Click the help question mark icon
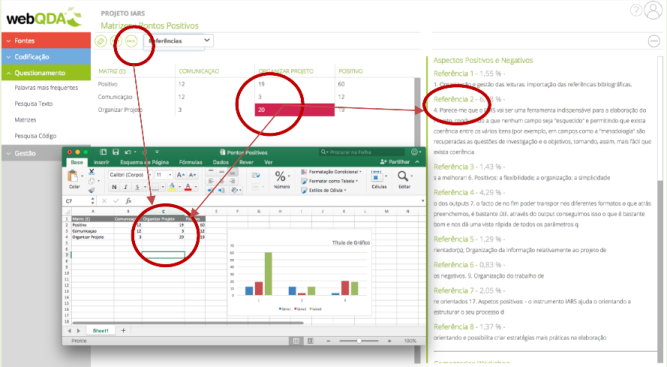Screen dimensions: 667x367 click(636, 10)
